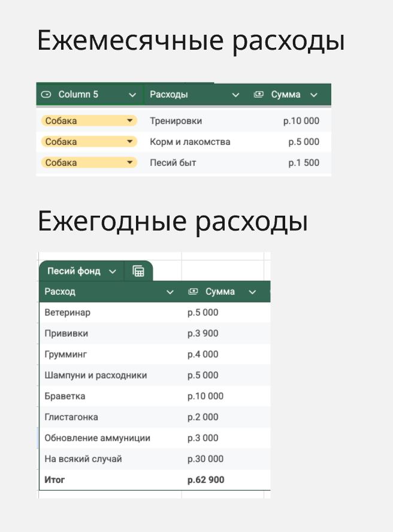Select the Обновление аммуниции cell
This screenshot has height=532, width=393.
coord(97,438)
